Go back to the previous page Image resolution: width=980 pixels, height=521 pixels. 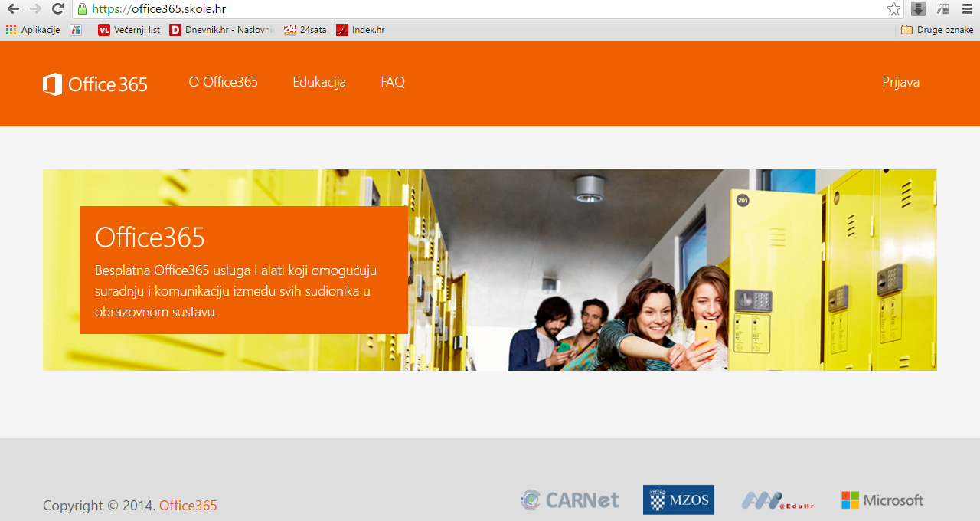click(13, 9)
